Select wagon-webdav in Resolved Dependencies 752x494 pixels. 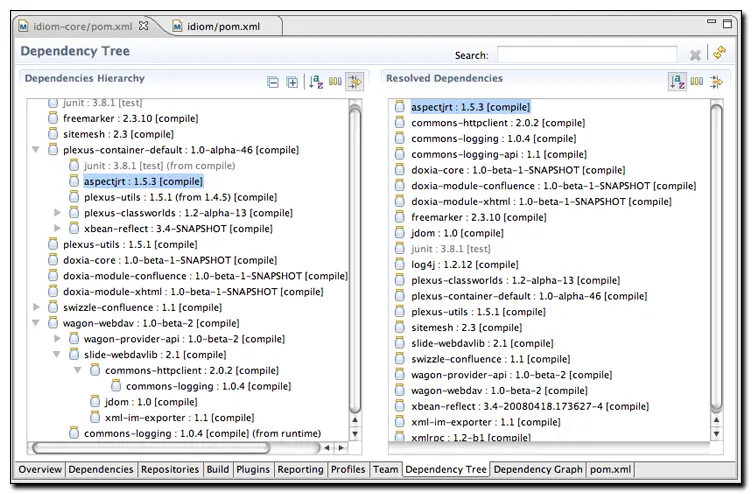click(x=499, y=390)
